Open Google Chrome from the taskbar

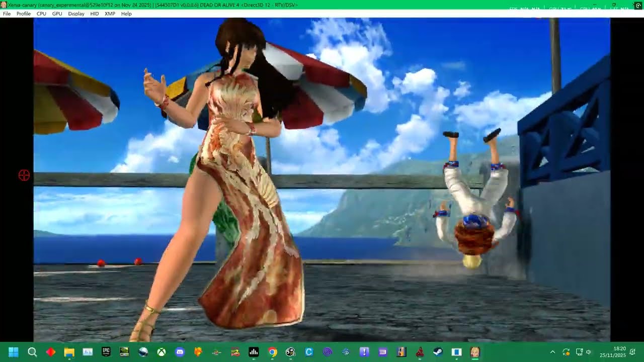(x=272, y=352)
